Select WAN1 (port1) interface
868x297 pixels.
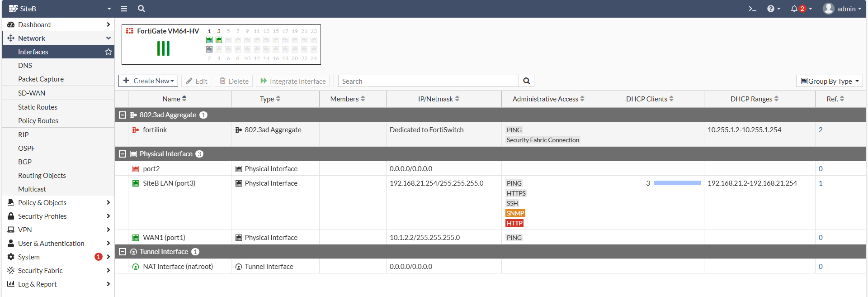[164, 237]
